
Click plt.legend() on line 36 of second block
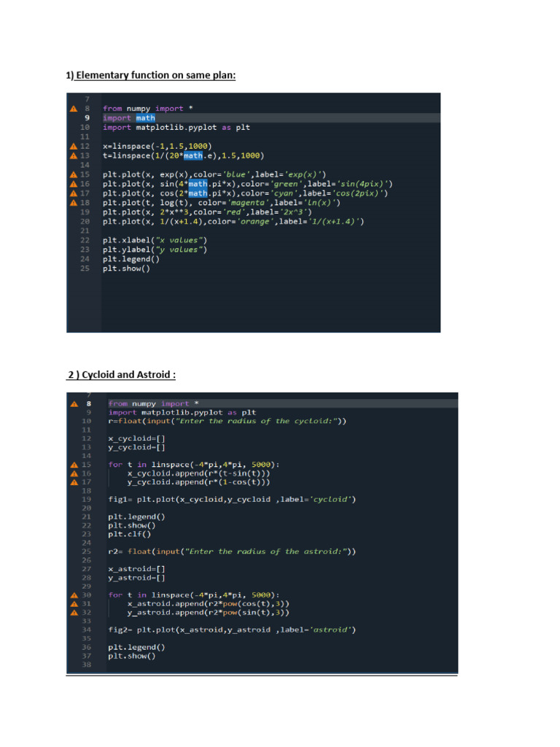coord(136,648)
